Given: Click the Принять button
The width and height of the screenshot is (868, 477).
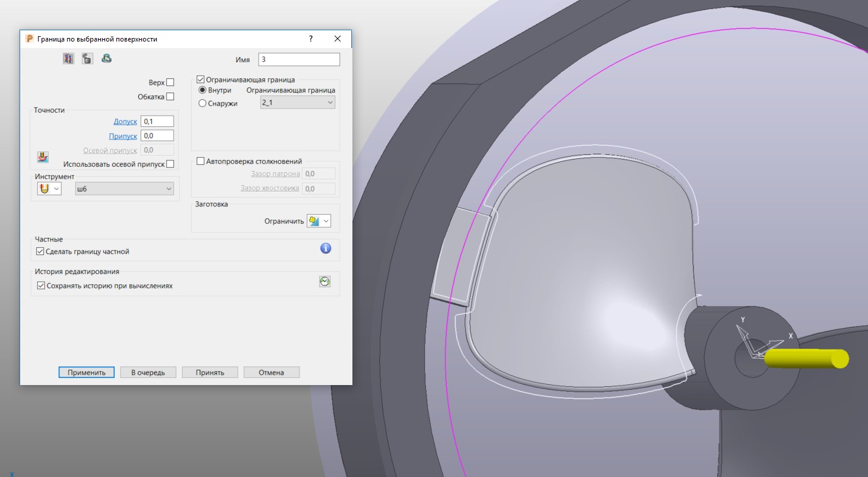Looking at the screenshot, I should [x=210, y=373].
